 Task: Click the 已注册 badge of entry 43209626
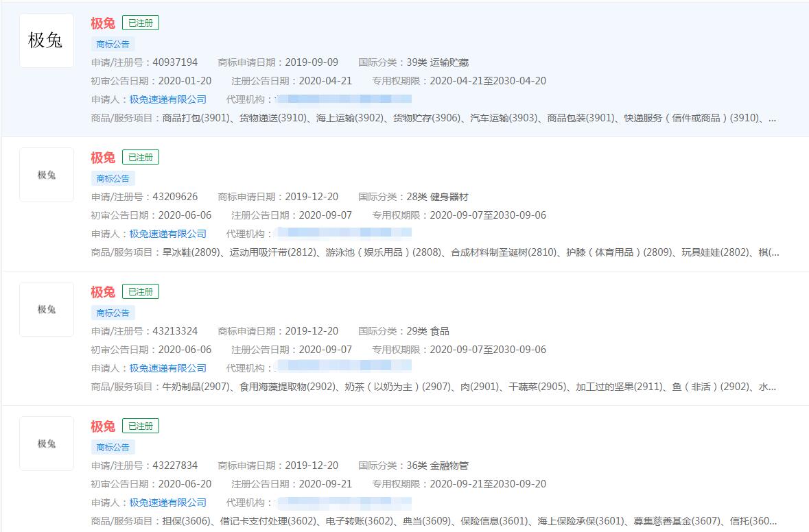click(x=141, y=157)
